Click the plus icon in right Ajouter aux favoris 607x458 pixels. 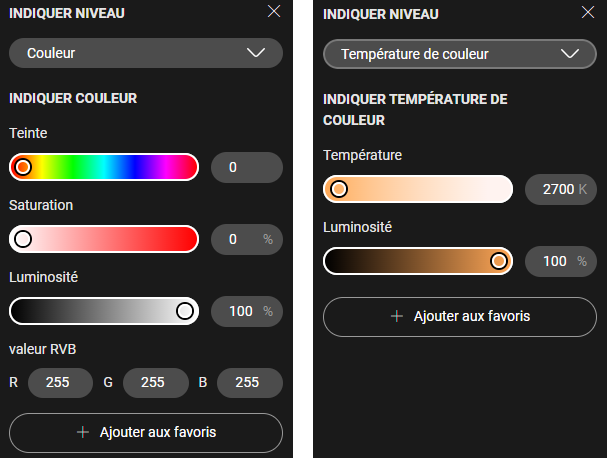(397, 316)
